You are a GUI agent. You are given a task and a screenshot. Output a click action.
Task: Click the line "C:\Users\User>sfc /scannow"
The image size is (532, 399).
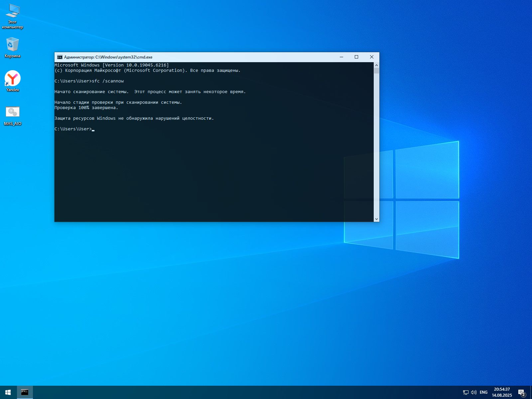click(x=89, y=81)
